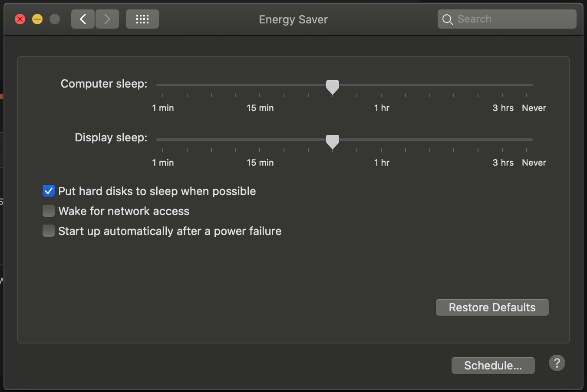Click the search magnifying glass icon
Image resolution: width=587 pixels, height=392 pixels.
click(x=448, y=20)
